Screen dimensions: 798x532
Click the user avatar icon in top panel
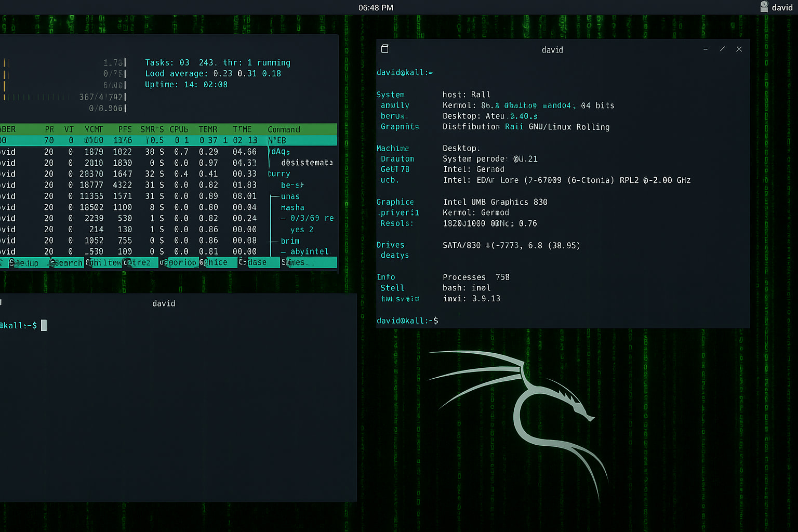[764, 7]
